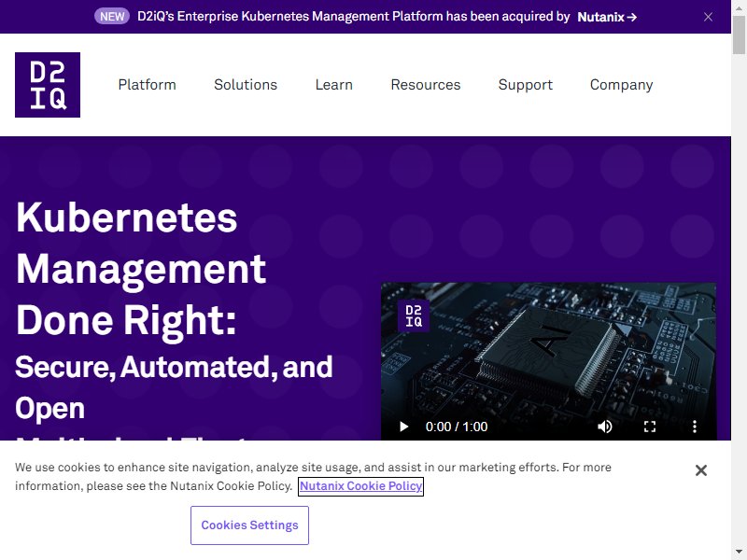747x560 pixels.
Task: Open video more-options menu
Action: (695, 427)
